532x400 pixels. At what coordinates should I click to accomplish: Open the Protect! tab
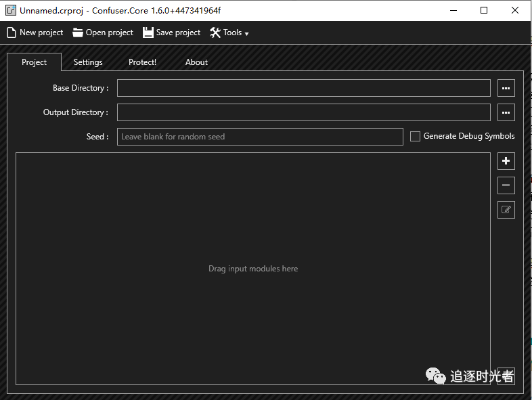142,62
